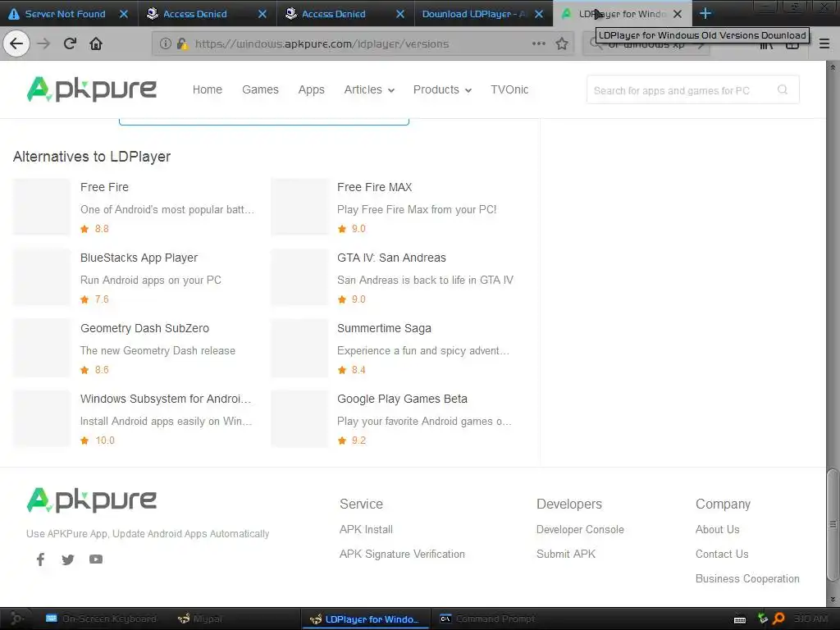Switch to Command Prompt in the taskbar

pyautogui.click(x=487, y=619)
